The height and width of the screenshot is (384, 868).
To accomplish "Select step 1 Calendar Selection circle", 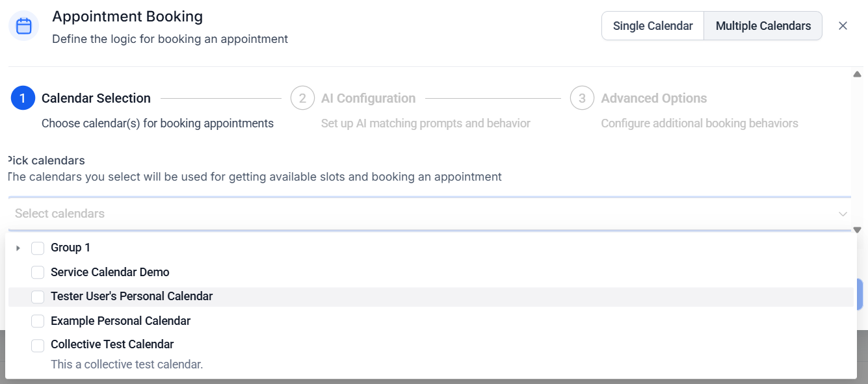I will tap(23, 97).
